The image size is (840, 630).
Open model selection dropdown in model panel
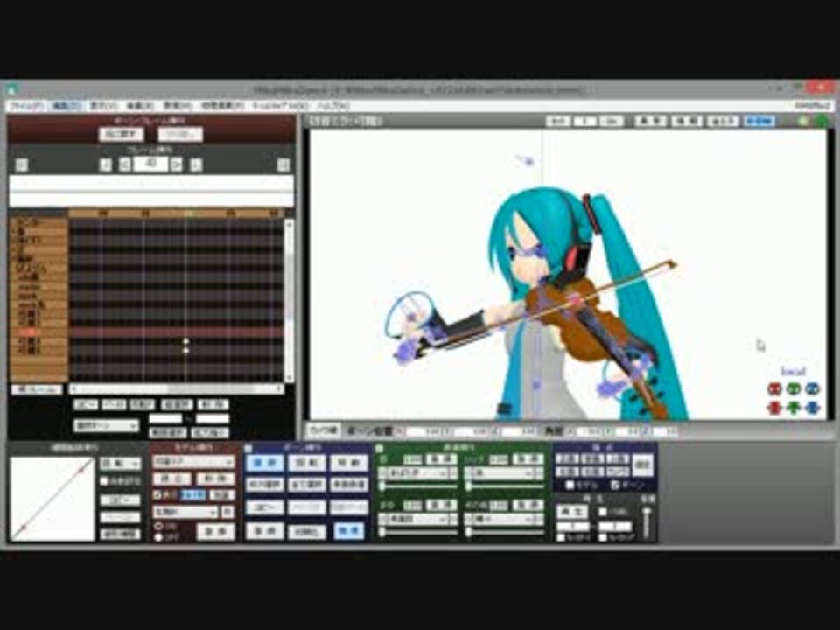click(x=194, y=462)
